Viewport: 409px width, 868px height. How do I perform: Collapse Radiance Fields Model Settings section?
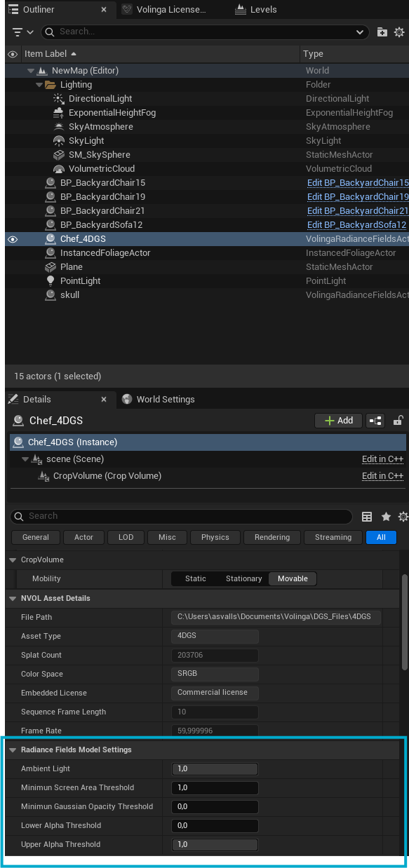(13, 750)
